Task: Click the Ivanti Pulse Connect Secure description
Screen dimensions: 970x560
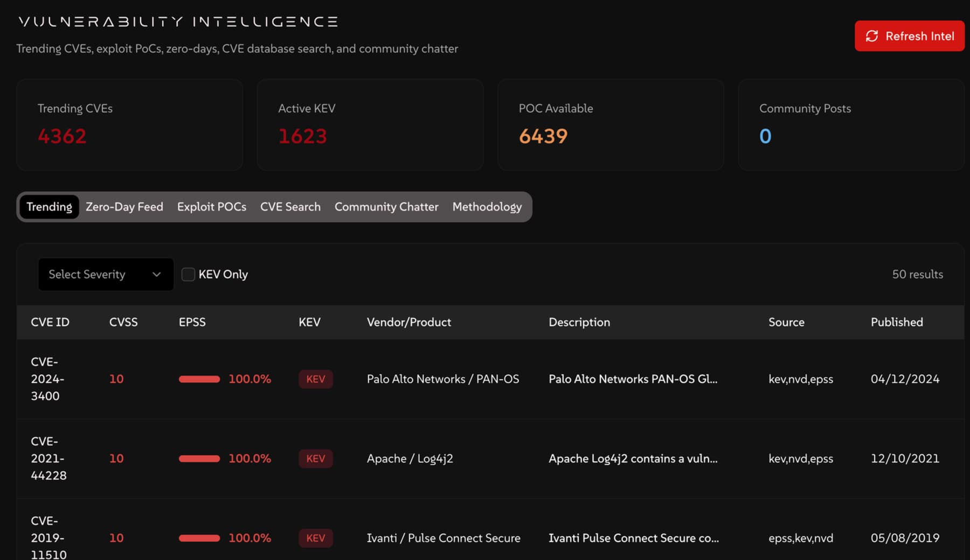Action: [x=634, y=538]
